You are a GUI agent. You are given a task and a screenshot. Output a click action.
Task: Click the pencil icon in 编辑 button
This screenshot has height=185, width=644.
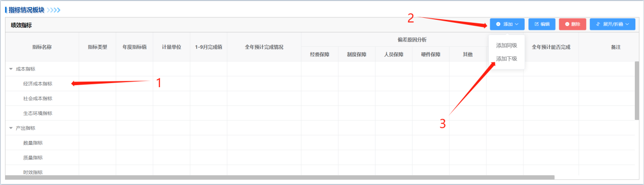(536, 24)
